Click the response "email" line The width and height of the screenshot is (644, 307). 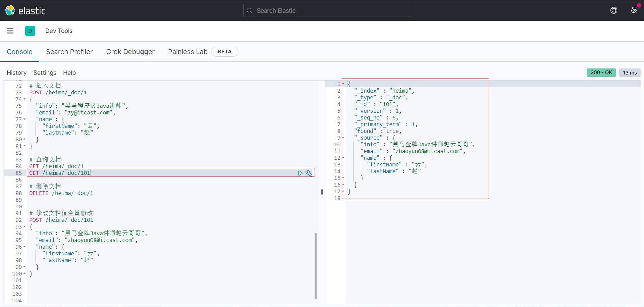pyautogui.click(x=413, y=151)
